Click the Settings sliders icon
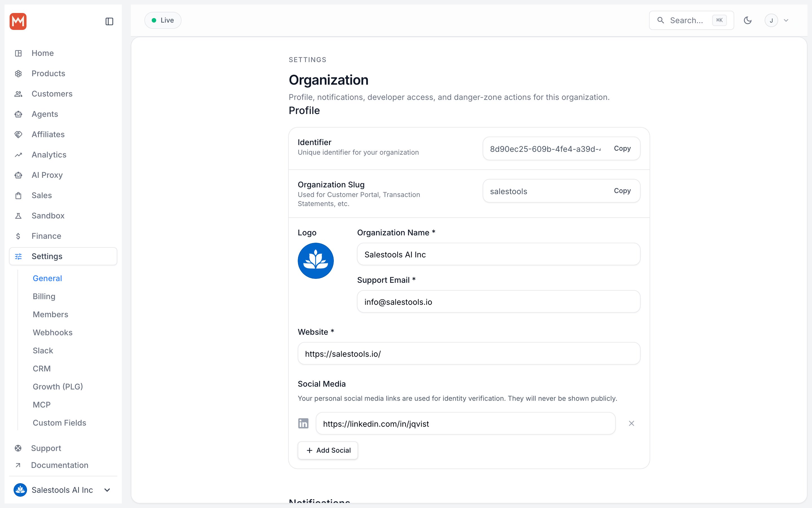This screenshot has height=508, width=812. pos(18,256)
